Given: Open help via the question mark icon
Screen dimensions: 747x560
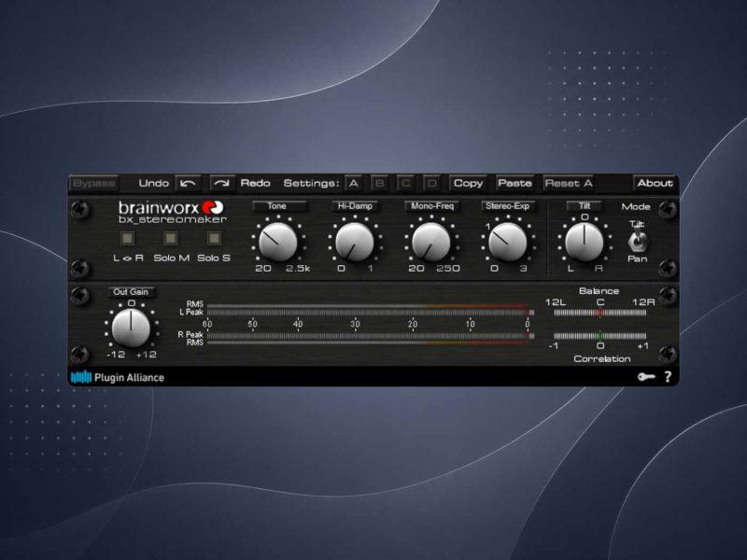Looking at the screenshot, I should 668,377.
